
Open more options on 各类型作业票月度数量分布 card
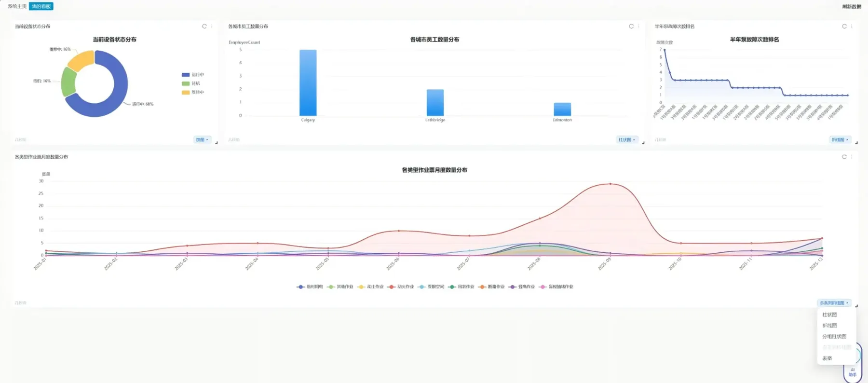(852, 157)
